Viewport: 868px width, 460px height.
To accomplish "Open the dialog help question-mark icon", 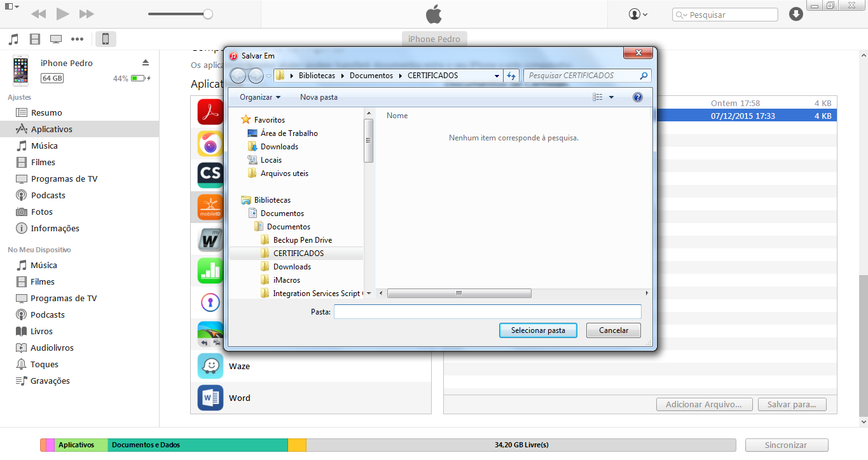I will click(638, 97).
